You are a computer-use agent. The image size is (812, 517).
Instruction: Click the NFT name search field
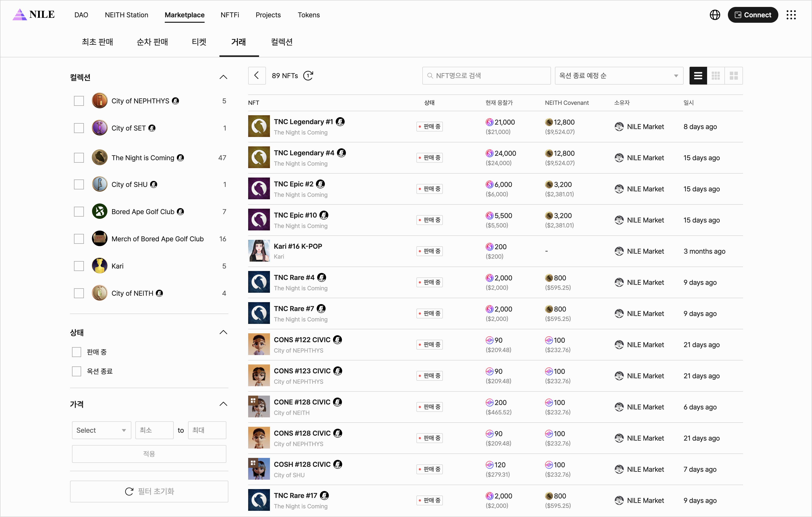[486, 75]
